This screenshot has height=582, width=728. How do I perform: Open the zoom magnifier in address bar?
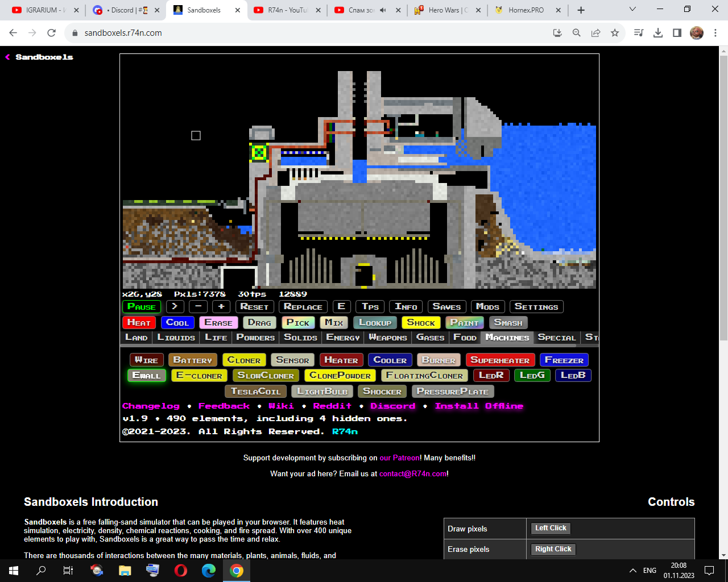[577, 33]
